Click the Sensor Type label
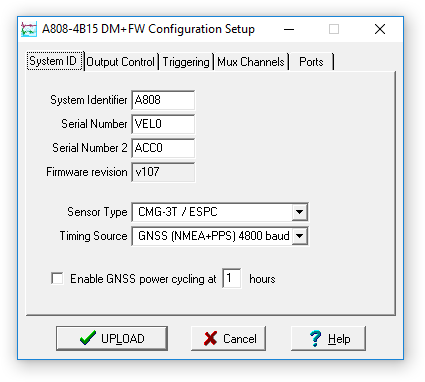This screenshot has height=382, width=425. 97,212
